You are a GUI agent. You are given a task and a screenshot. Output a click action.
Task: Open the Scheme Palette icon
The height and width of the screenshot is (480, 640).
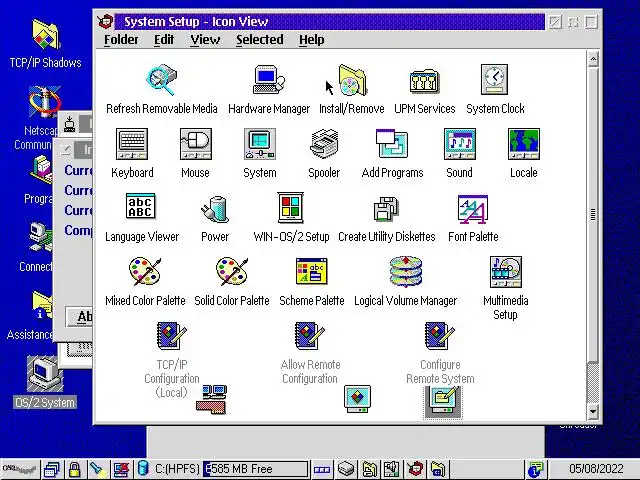coord(311,271)
